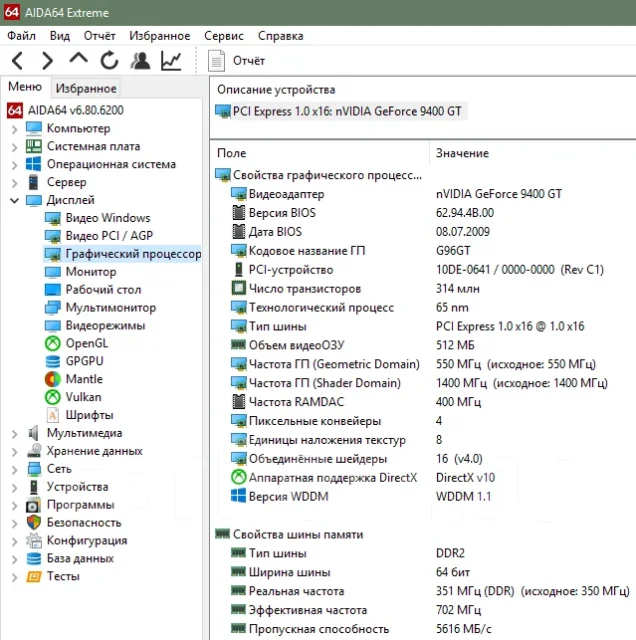Click the Системная плата motherboard icon

(33, 146)
